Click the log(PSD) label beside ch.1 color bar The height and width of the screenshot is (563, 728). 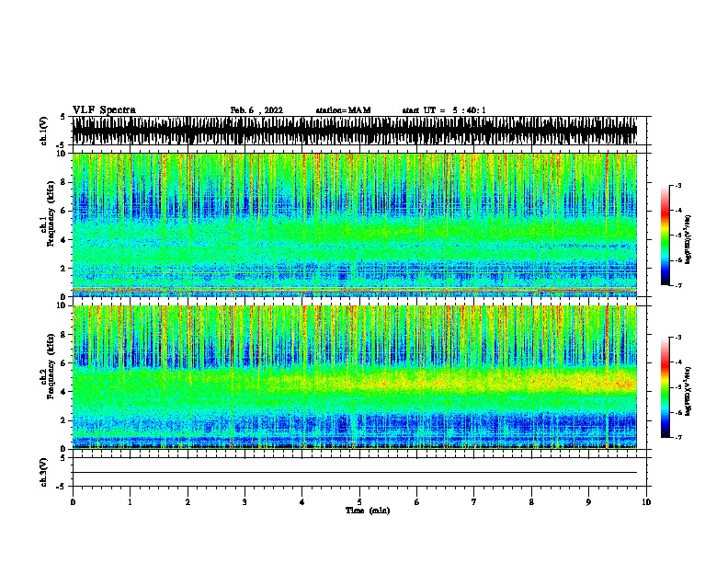point(688,240)
